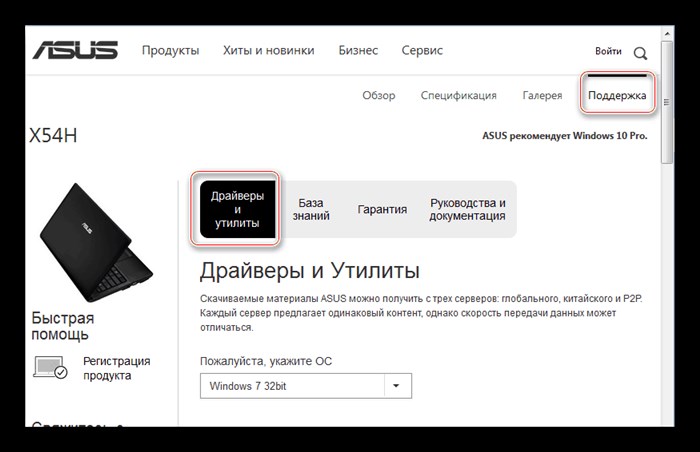Click the product registration laptop icon
Screen dimensions: 700x452
50,368
